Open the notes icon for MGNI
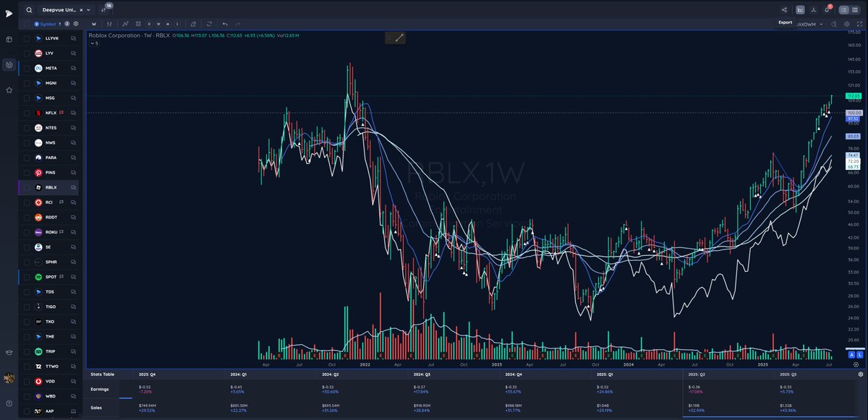 [x=73, y=83]
